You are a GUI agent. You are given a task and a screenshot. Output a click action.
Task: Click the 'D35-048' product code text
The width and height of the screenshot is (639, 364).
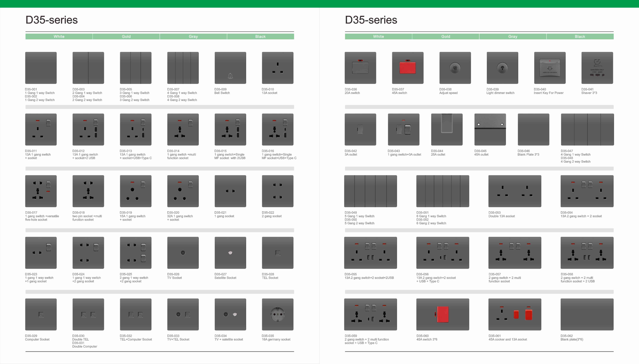567,158
